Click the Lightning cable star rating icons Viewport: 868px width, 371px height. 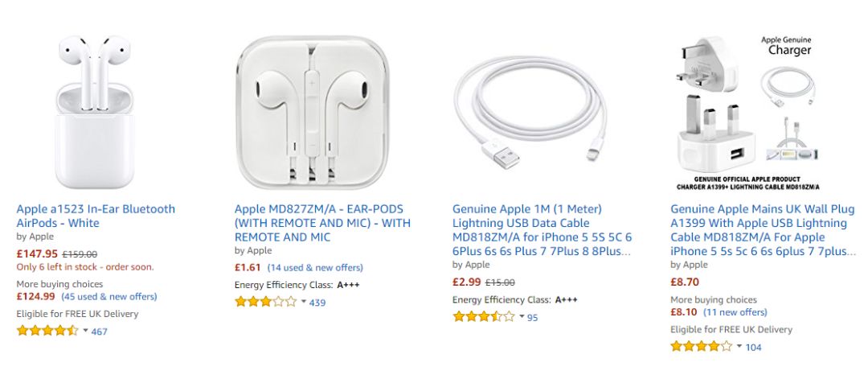pos(484,317)
